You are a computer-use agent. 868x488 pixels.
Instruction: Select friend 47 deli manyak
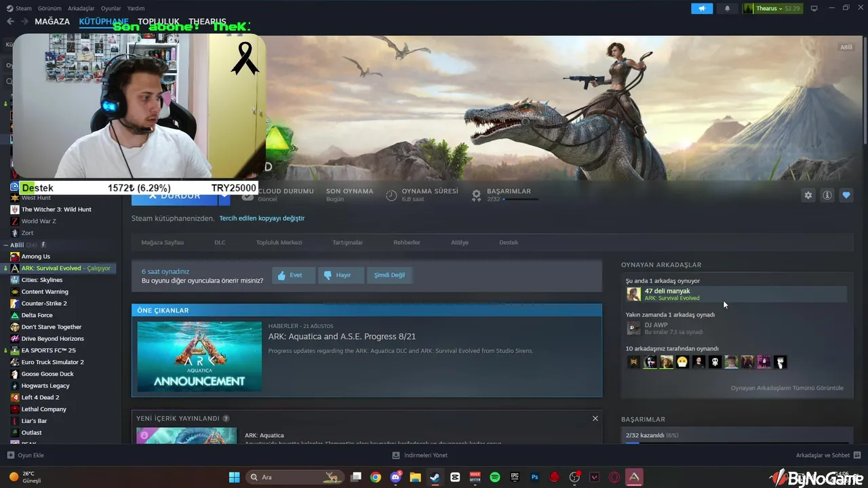click(x=736, y=294)
